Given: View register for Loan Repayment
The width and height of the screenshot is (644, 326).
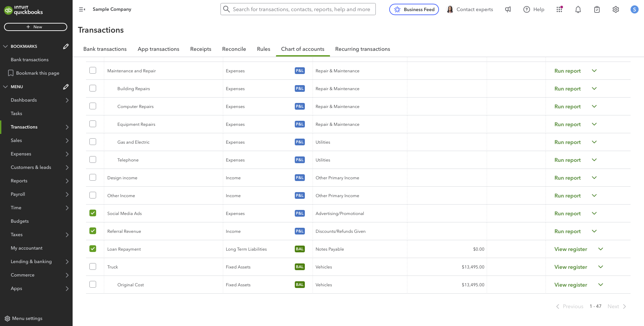Looking at the screenshot, I should coord(570,249).
